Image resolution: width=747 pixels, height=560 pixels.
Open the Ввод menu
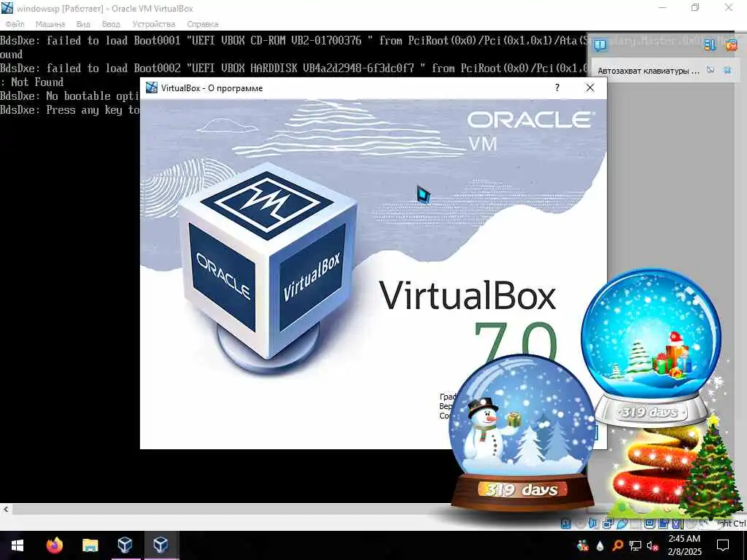point(111,24)
